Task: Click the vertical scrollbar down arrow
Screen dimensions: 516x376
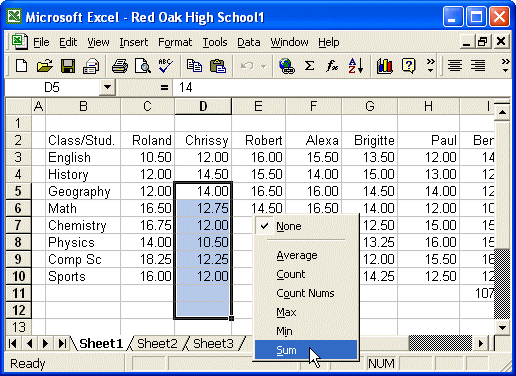Action: click(502, 328)
